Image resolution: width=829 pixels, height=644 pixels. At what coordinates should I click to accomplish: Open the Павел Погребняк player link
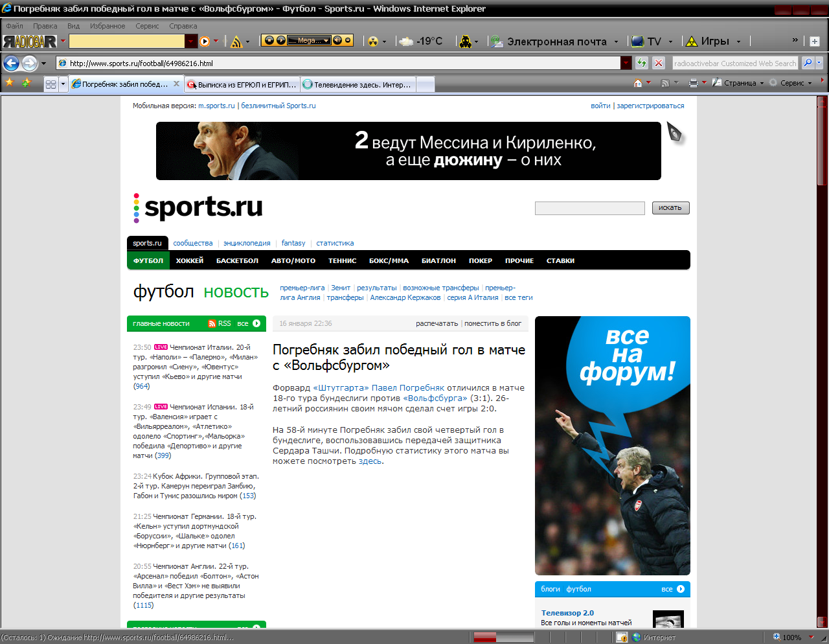pyautogui.click(x=408, y=388)
